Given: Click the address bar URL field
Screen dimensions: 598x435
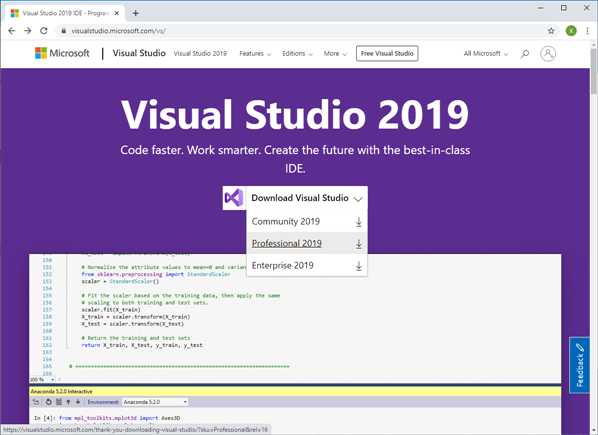Looking at the screenshot, I should click(301, 31).
